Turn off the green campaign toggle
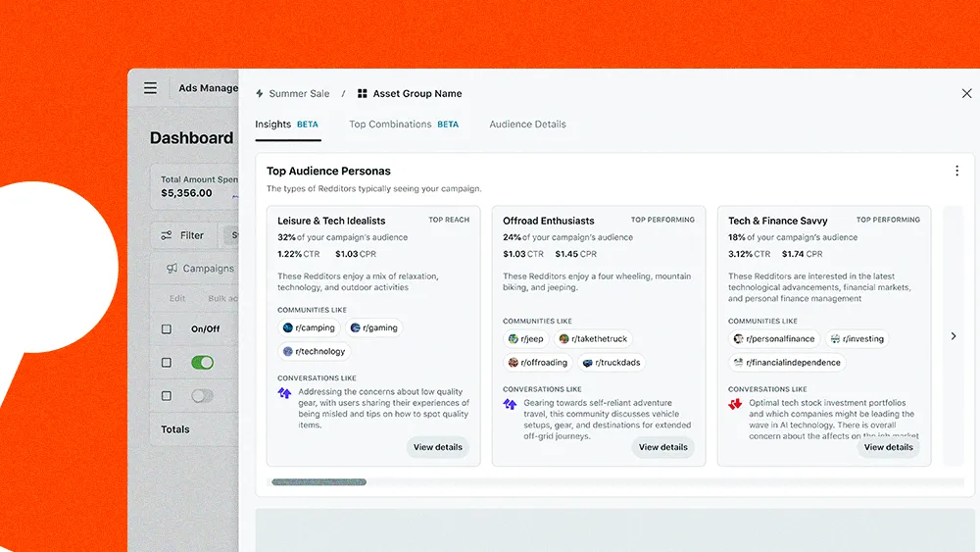Screen dimensions: 980x552 (x=203, y=363)
